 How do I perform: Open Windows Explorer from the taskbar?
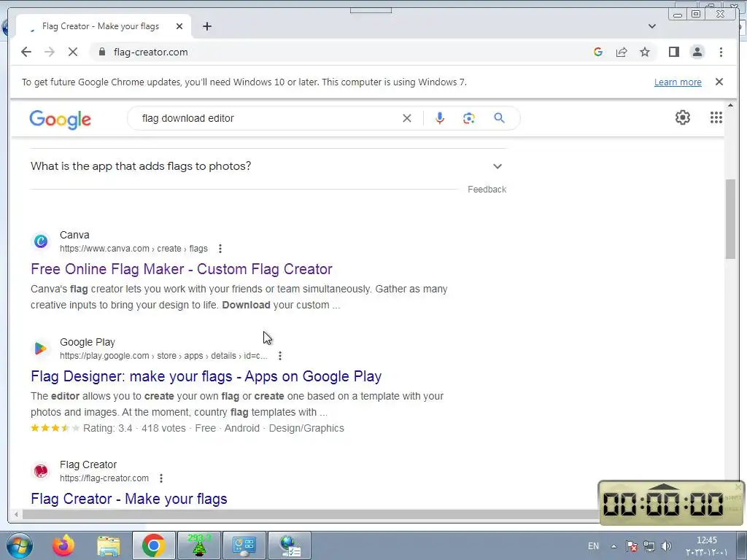click(x=108, y=546)
